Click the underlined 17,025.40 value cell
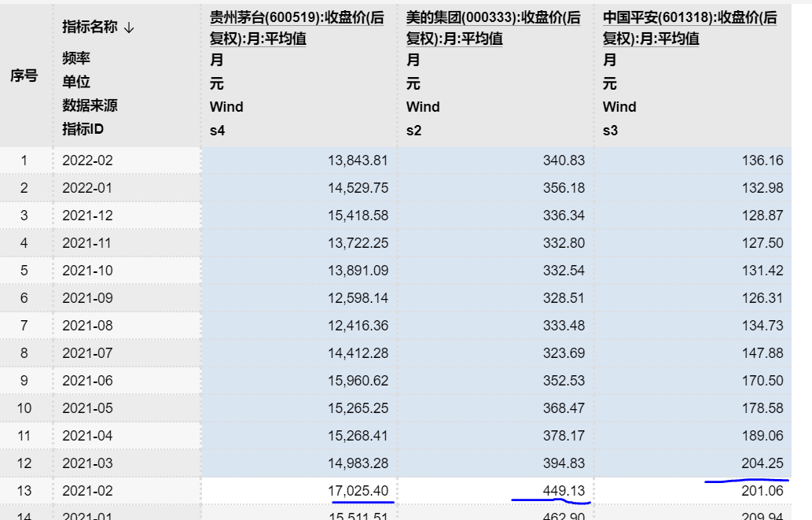The width and height of the screenshot is (812, 520). pos(358,491)
